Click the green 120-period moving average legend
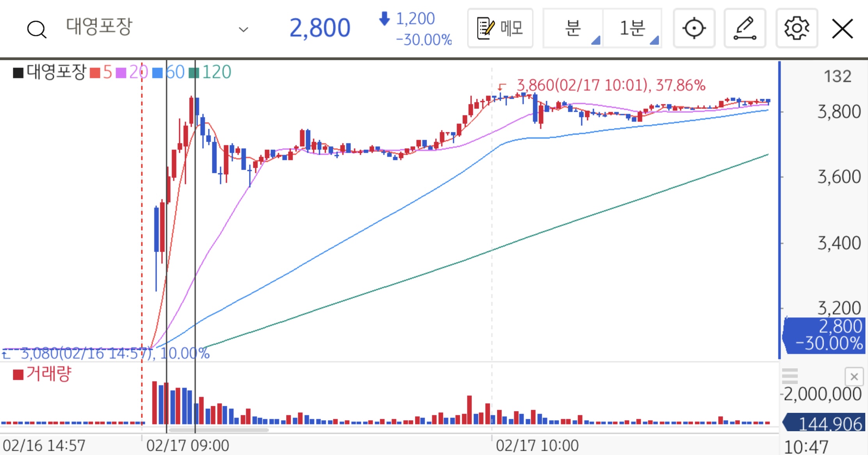 point(210,72)
